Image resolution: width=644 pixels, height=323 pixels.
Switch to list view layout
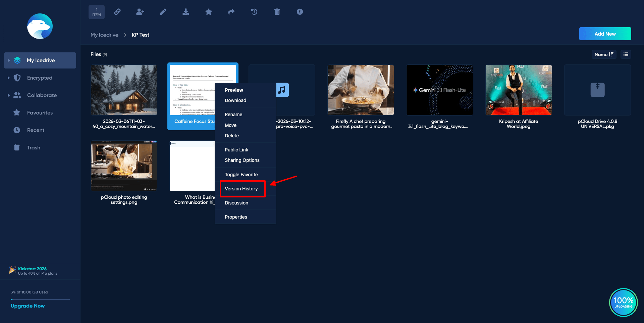pyautogui.click(x=626, y=54)
